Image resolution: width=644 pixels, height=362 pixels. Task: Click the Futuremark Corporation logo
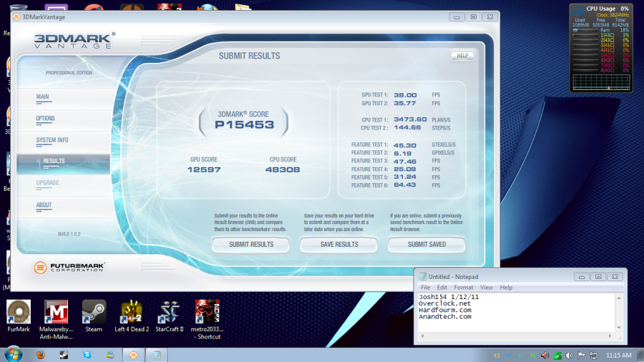click(69, 268)
